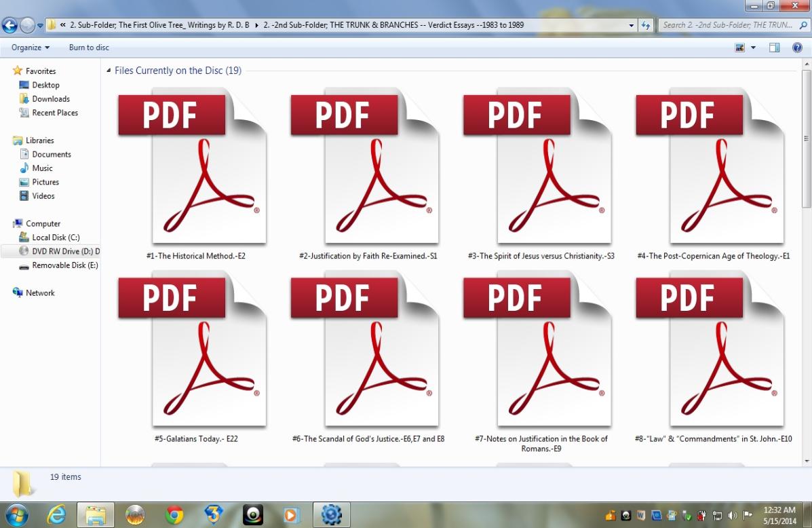Open the orange media player taskbar icon
Screen dimensions: 812x528
point(290,515)
